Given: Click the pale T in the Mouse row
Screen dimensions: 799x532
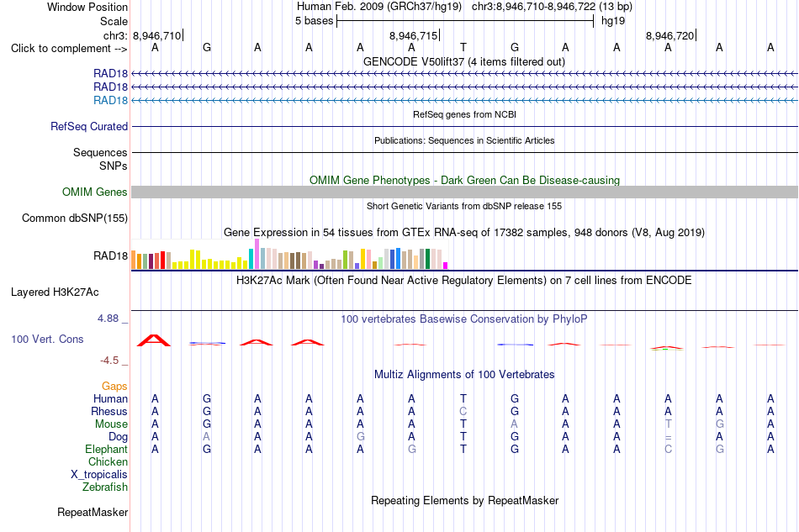Looking at the screenshot, I should pos(668,424).
